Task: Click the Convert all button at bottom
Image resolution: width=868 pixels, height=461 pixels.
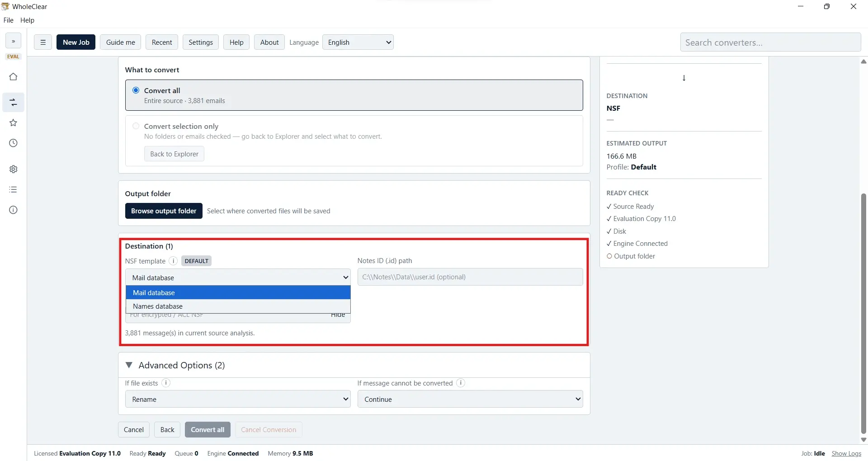Action: [208, 429]
